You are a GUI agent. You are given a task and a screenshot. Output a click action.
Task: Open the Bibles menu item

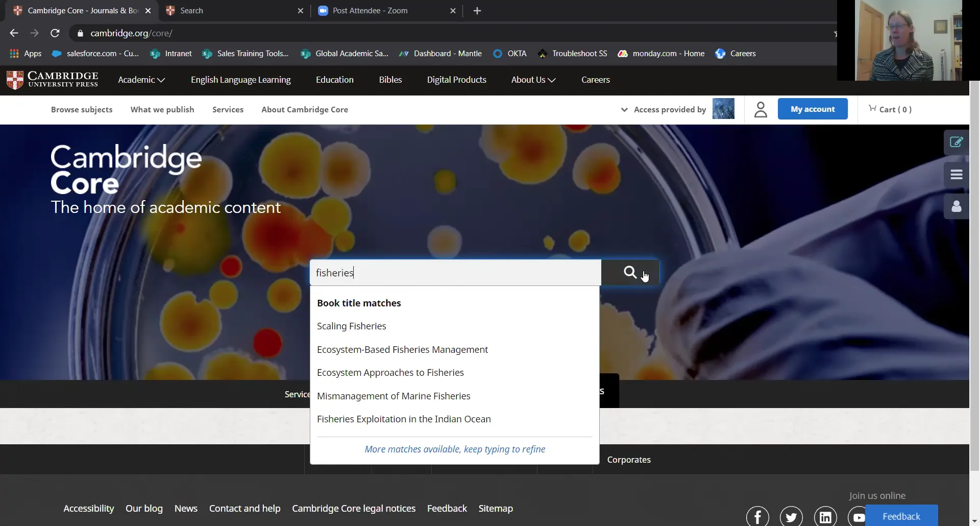tap(390, 80)
